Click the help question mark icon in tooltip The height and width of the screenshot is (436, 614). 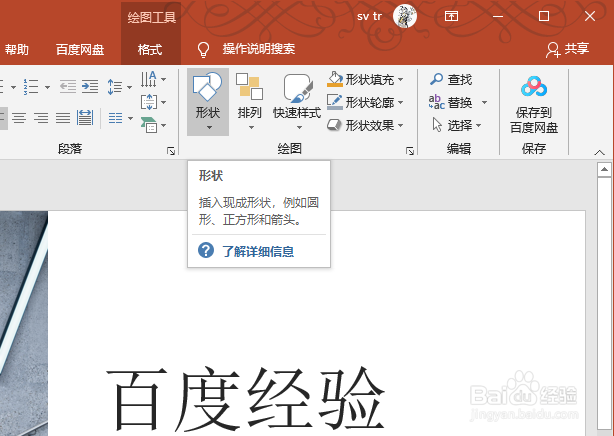tap(206, 250)
